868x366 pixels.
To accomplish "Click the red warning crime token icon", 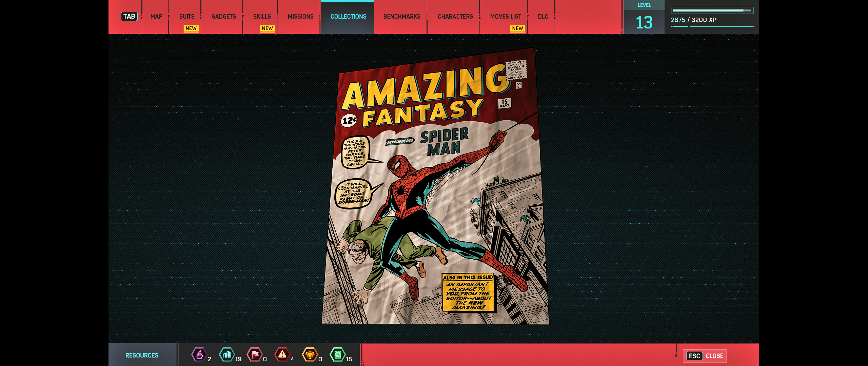I will pyautogui.click(x=282, y=355).
